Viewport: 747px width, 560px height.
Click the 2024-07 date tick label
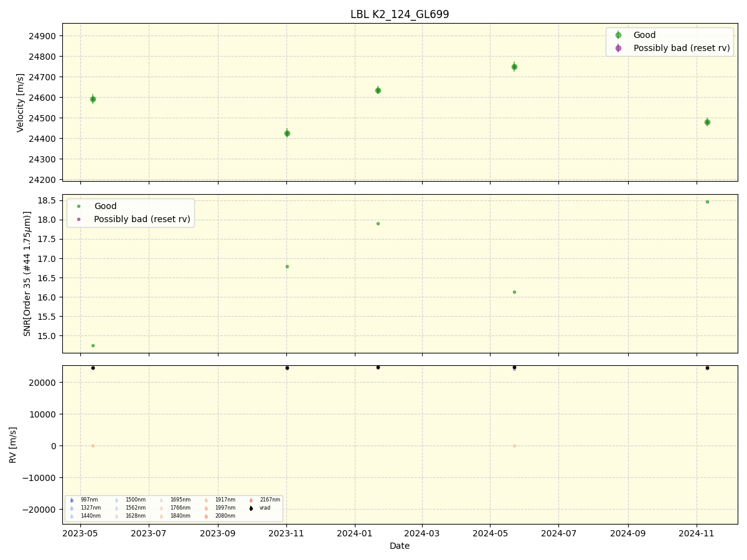point(558,533)
